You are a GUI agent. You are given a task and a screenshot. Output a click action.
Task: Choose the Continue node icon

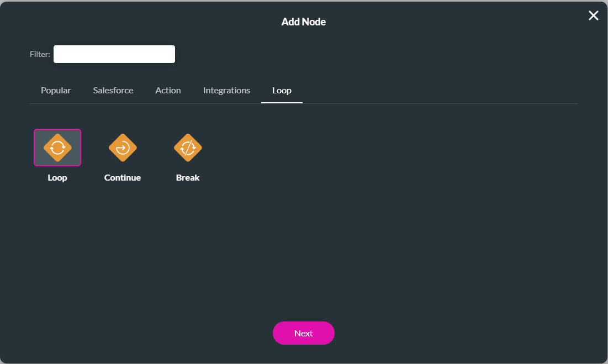click(x=123, y=147)
